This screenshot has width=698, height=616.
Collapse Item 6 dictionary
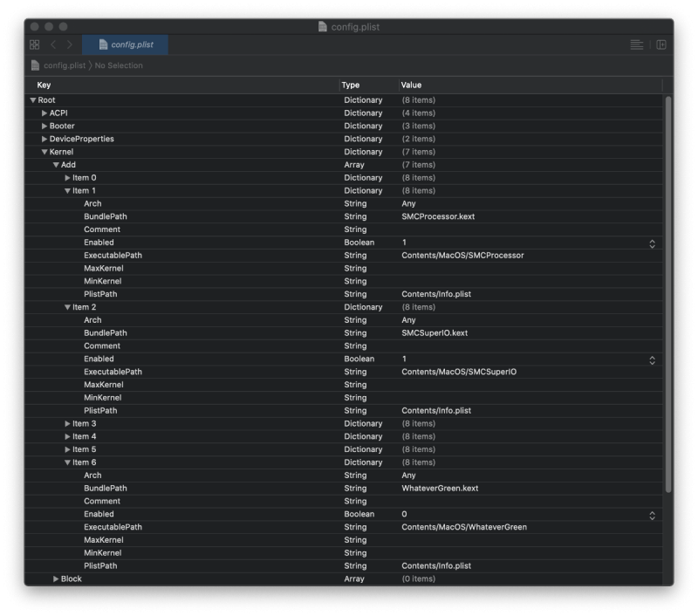pyautogui.click(x=68, y=462)
